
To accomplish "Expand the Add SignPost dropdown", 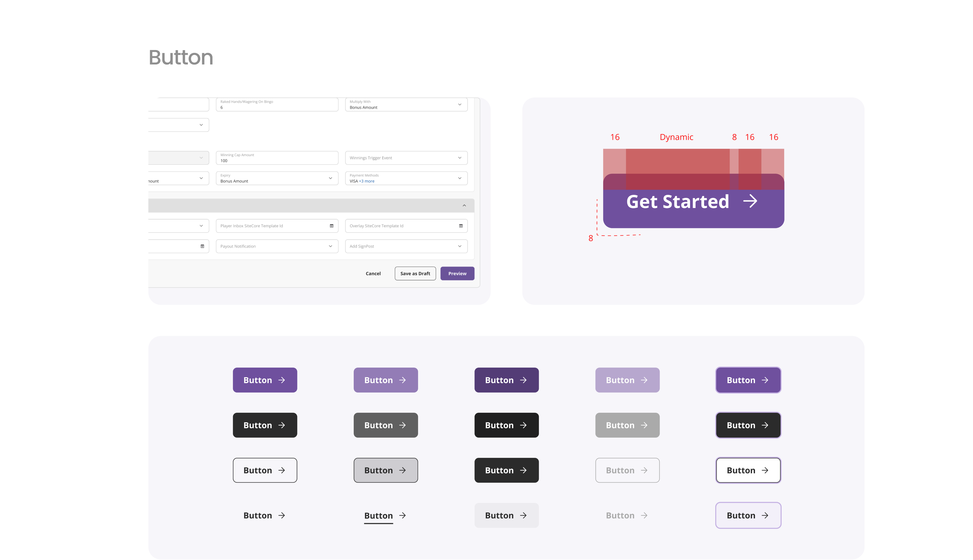I will (460, 246).
